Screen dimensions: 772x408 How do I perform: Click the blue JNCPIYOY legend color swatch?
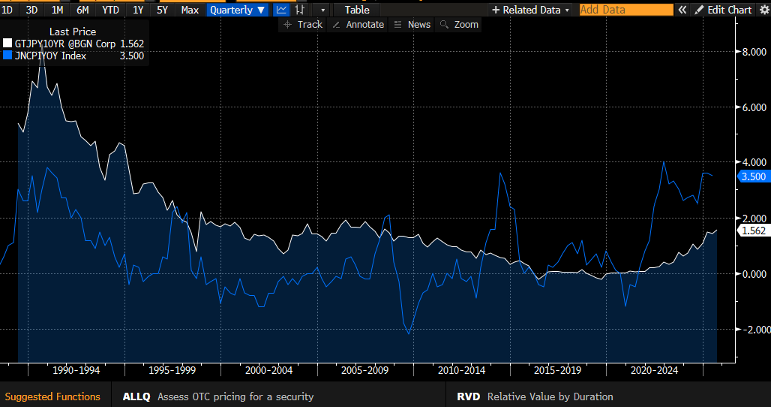pyautogui.click(x=8, y=56)
